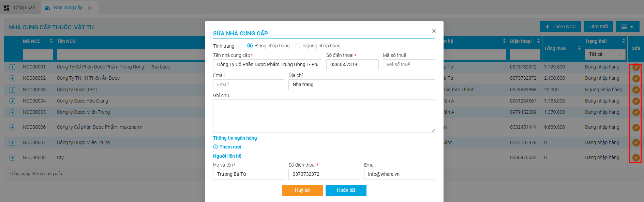Viewport: 644px width, 202px height.
Task: Expand row NCC00006 with plus icon
Action: [13, 127]
